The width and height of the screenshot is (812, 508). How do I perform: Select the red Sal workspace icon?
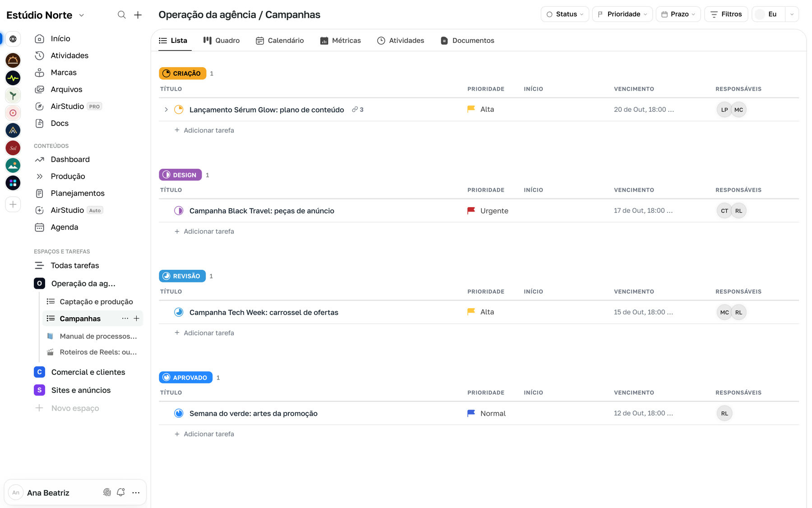(13, 148)
